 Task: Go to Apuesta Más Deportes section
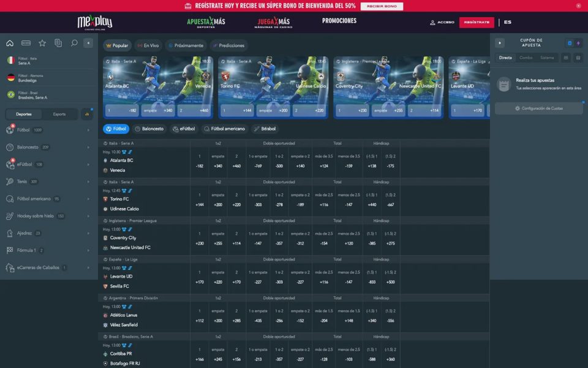206,22
